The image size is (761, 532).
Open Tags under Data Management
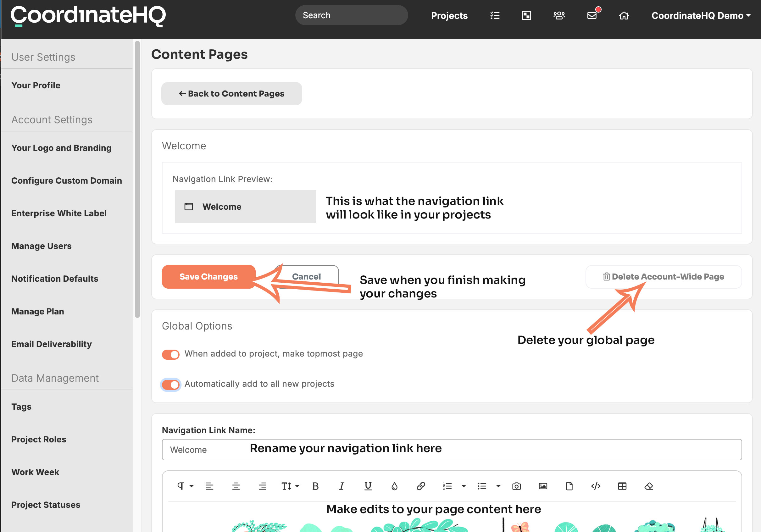pyautogui.click(x=21, y=407)
